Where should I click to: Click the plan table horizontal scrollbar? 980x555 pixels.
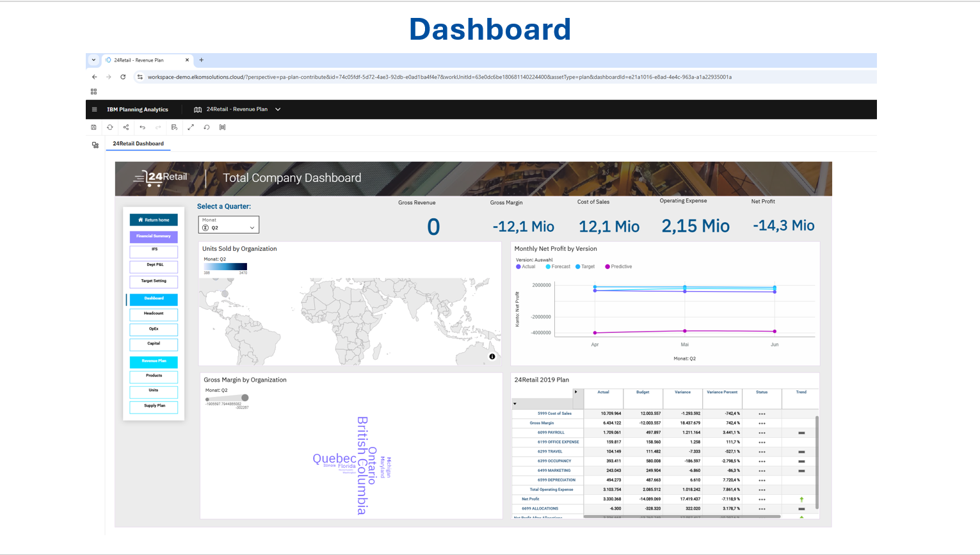pos(682,517)
